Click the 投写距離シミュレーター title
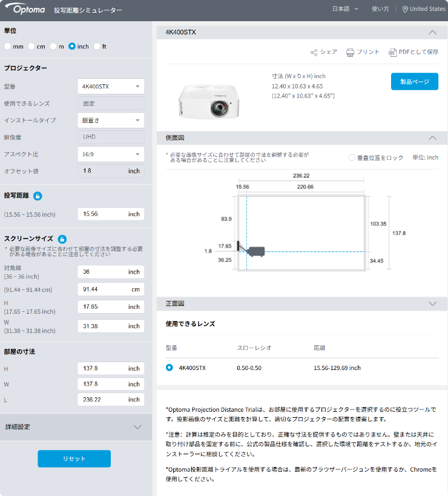 coord(88,10)
